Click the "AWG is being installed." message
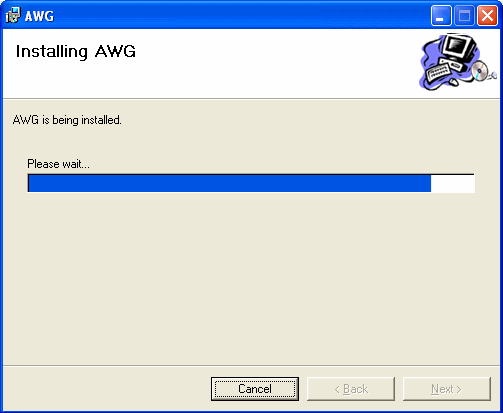Image resolution: width=503 pixels, height=413 pixels. tap(67, 120)
